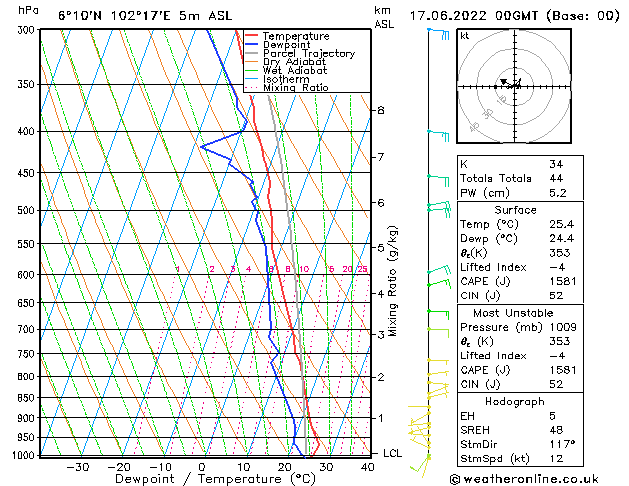Click the mixing ratio line label 10
629x486 pixels.
tap(304, 269)
